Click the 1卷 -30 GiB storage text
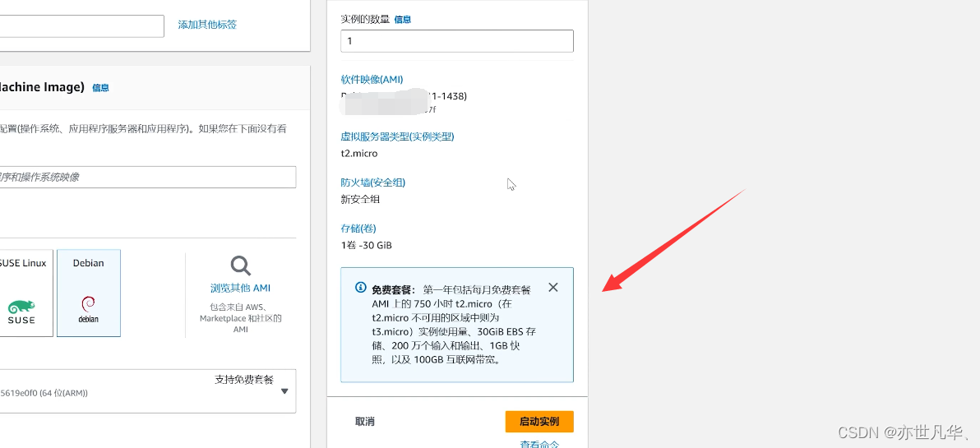 [366, 245]
